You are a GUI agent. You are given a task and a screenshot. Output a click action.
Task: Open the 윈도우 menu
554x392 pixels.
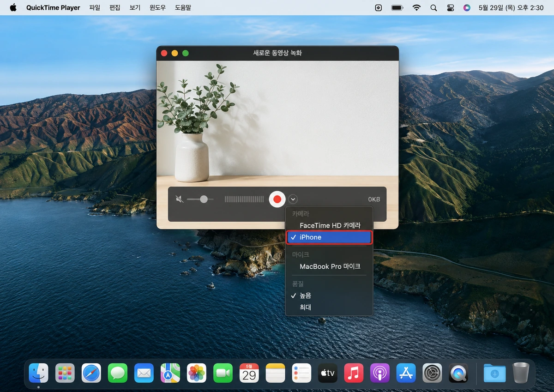pyautogui.click(x=158, y=8)
